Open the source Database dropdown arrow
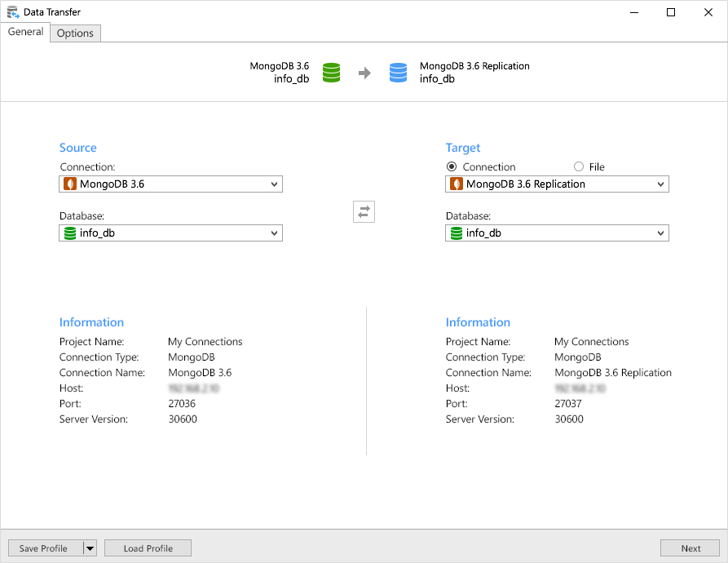 point(274,233)
